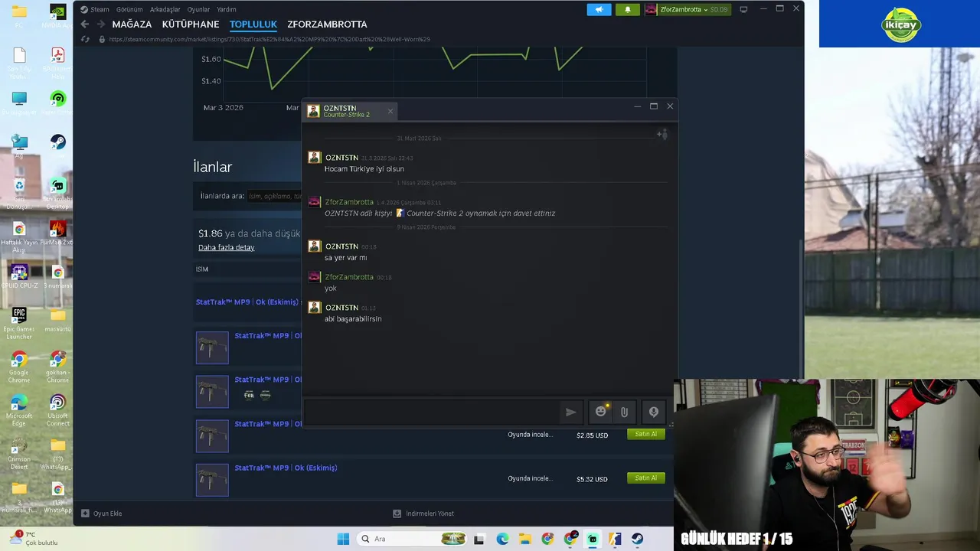Open the Steam notifications bell
Viewport: 980px width, 551px height.
coord(627,9)
